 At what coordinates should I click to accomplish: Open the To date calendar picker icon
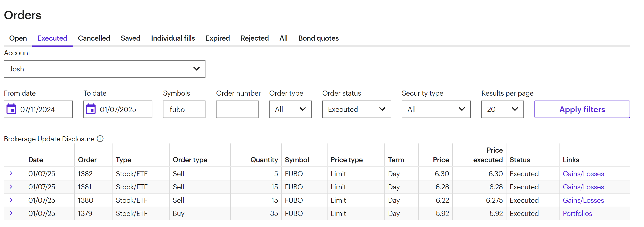91,109
